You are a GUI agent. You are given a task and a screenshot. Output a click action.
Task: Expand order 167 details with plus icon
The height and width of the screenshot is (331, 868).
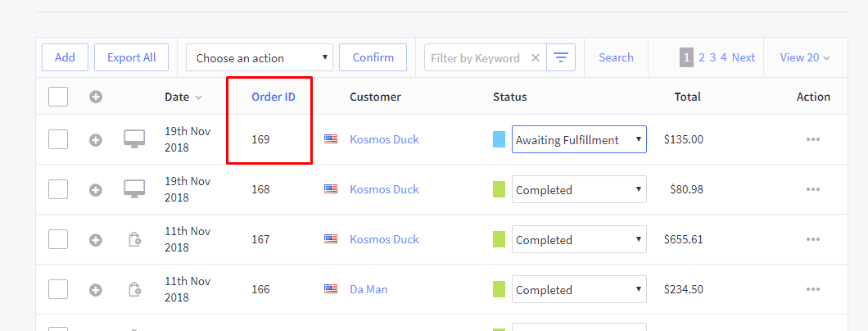pyautogui.click(x=96, y=240)
